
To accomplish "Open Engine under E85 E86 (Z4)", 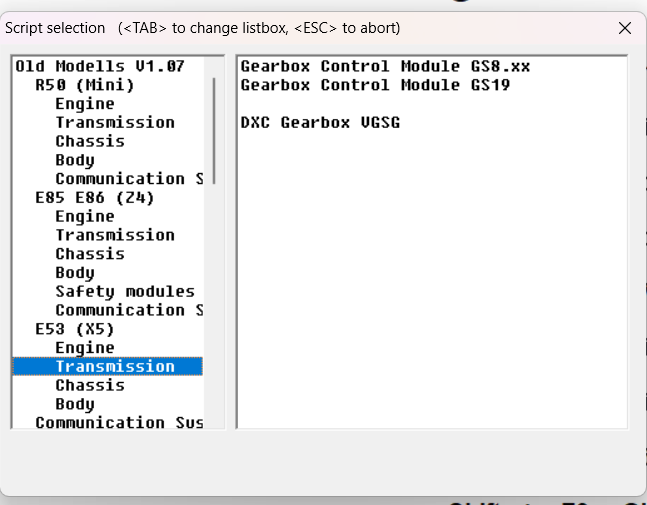I will tap(85, 216).
